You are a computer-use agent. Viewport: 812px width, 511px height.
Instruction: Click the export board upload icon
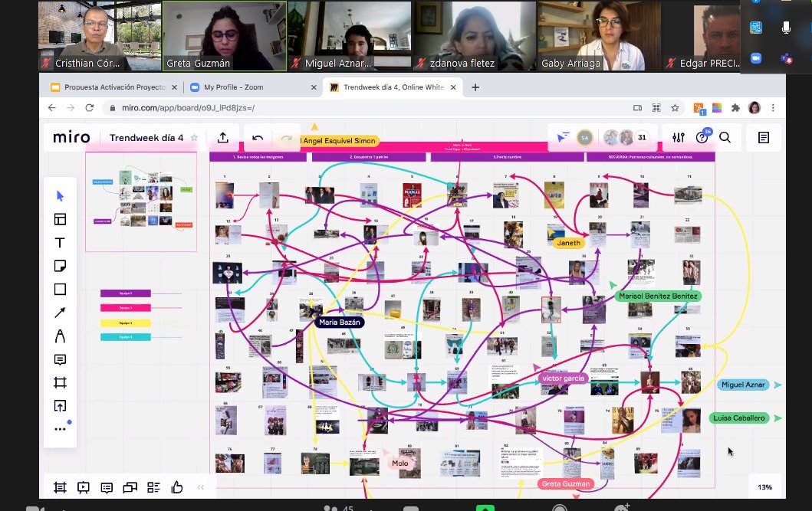223,138
